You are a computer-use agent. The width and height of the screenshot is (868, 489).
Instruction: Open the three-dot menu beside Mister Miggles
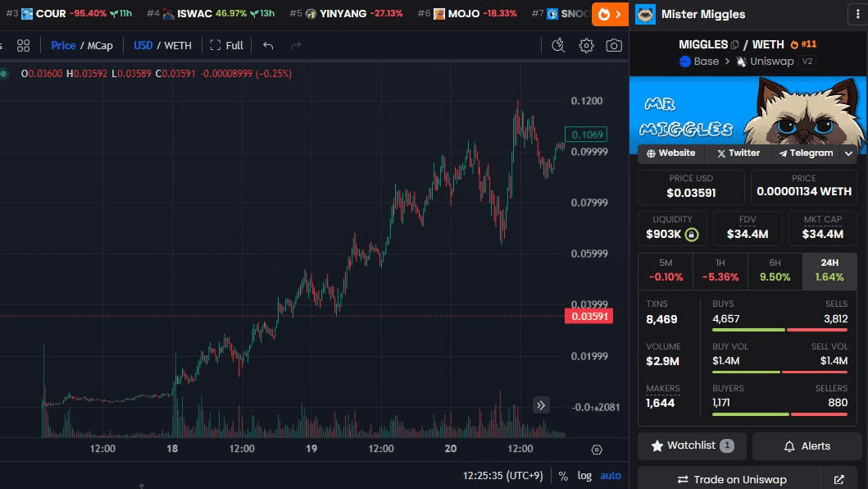[857, 15]
